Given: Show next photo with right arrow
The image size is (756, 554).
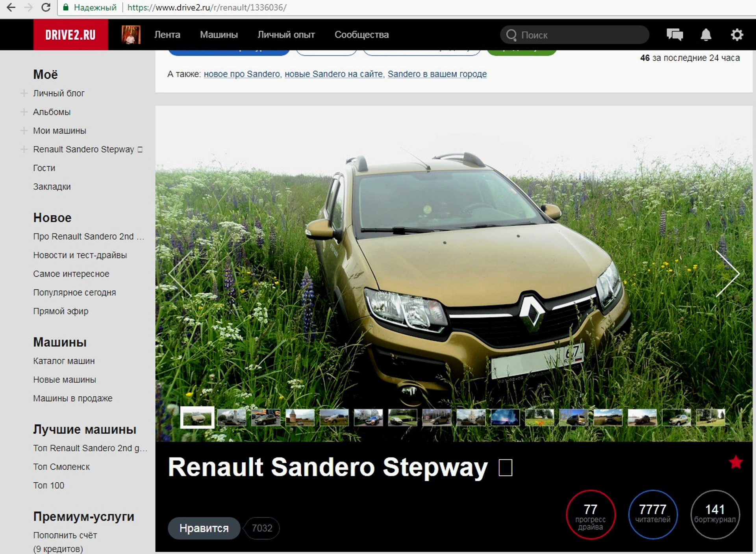Looking at the screenshot, I should [728, 273].
